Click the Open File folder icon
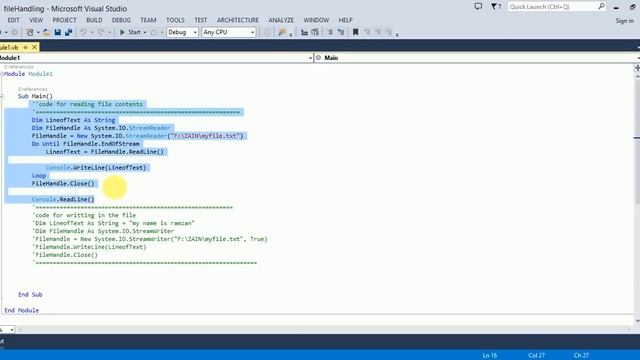The height and width of the screenshot is (360, 640). 47,32
